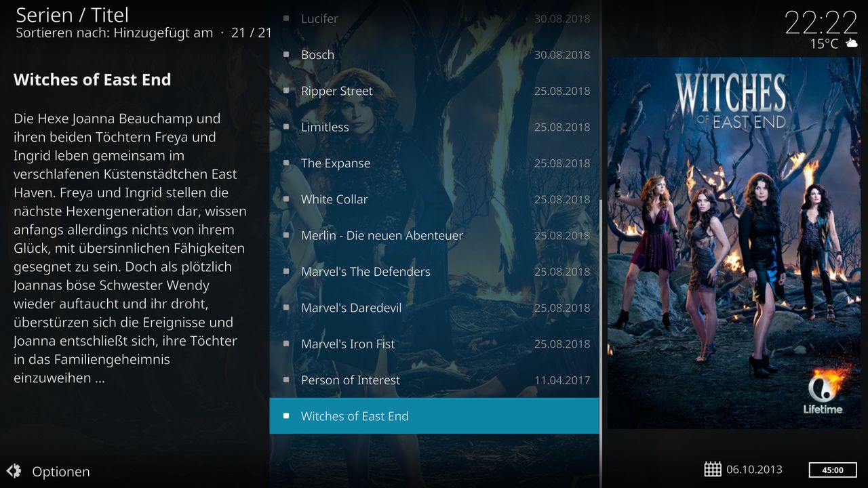
Task: Click the watched-status bullet beside The Expanse
Action: [x=286, y=163]
